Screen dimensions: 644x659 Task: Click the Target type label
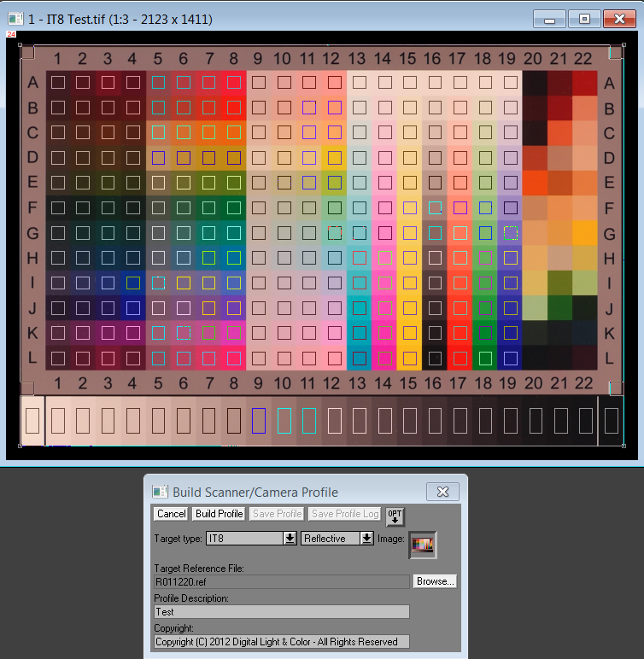[178, 539]
